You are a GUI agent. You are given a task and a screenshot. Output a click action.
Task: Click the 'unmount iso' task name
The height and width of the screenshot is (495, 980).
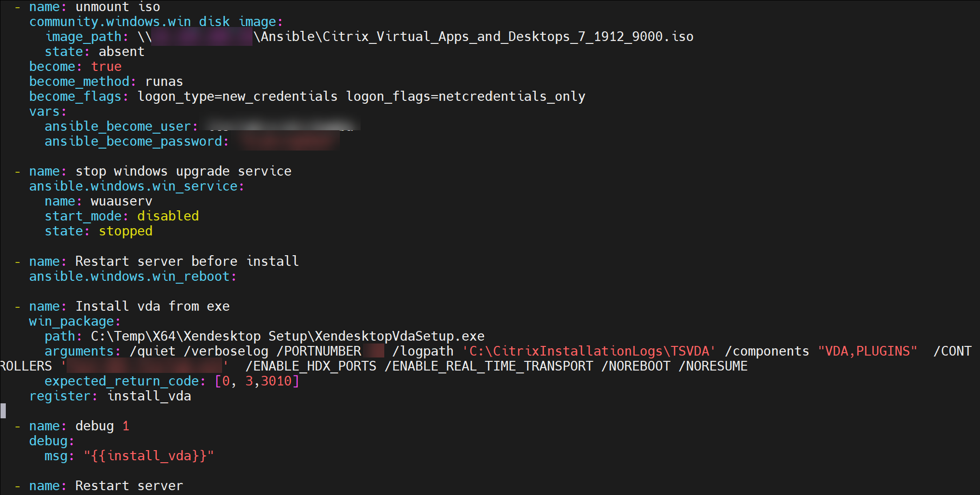(x=117, y=7)
